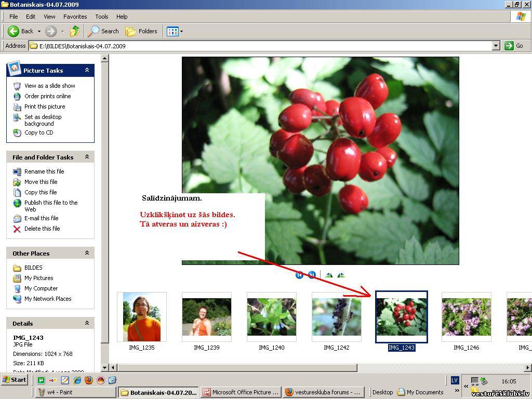The width and height of the screenshot is (532, 399).
Task: Click filmstrip scroll right arrow
Action: [528, 367]
